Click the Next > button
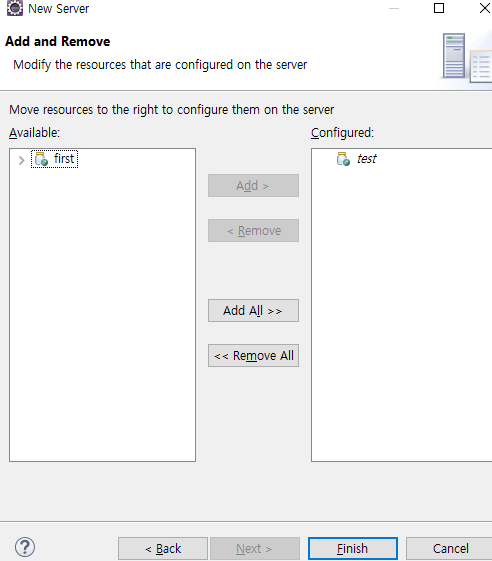This screenshot has height=561, width=492. tap(255, 548)
